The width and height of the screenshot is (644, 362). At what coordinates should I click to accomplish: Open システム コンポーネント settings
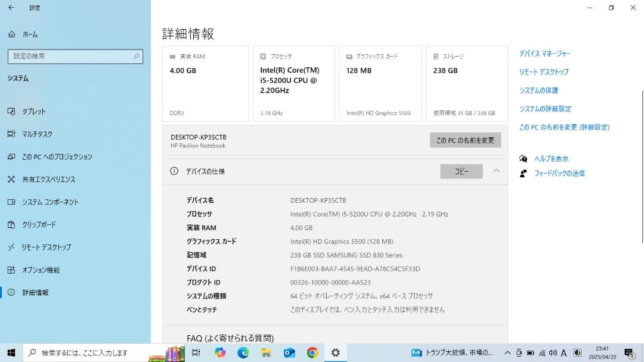point(11,202)
